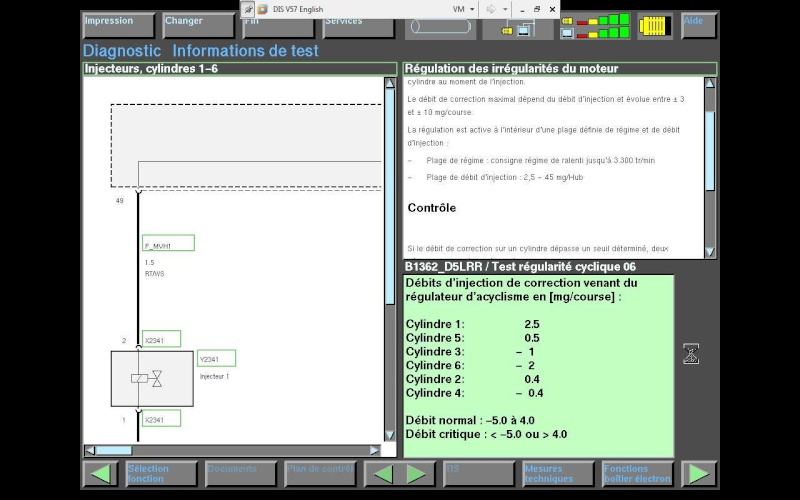Click the right green page arrow in center pair

(417, 474)
